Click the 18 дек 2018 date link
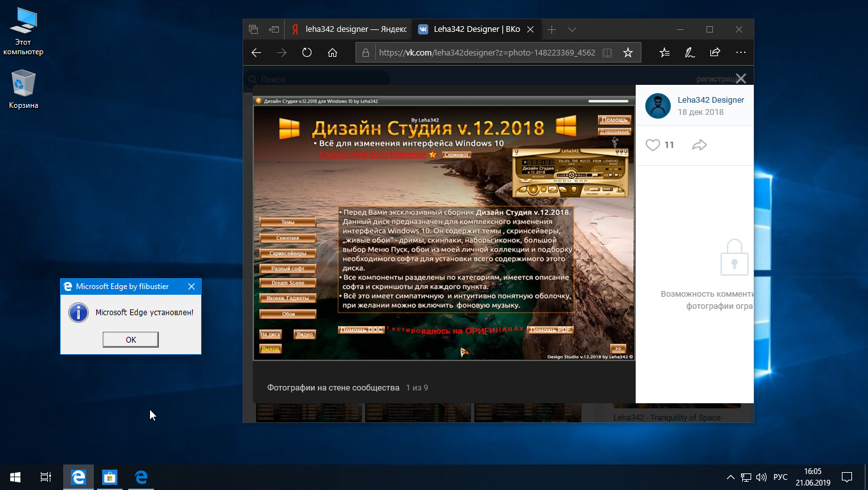The height and width of the screenshot is (490, 868). tap(701, 112)
